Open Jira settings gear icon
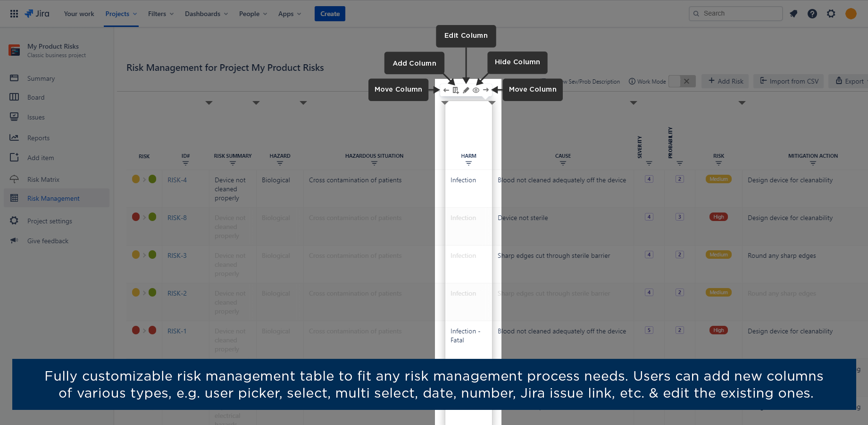This screenshot has width=868, height=425. [x=831, y=14]
